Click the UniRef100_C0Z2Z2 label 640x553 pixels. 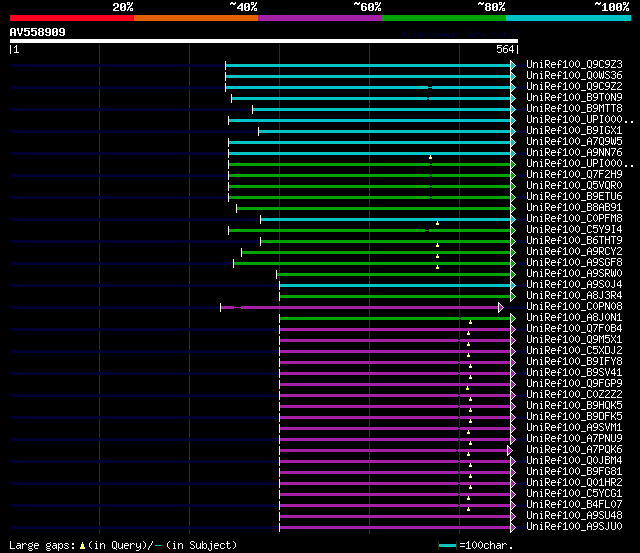pyautogui.click(x=574, y=395)
